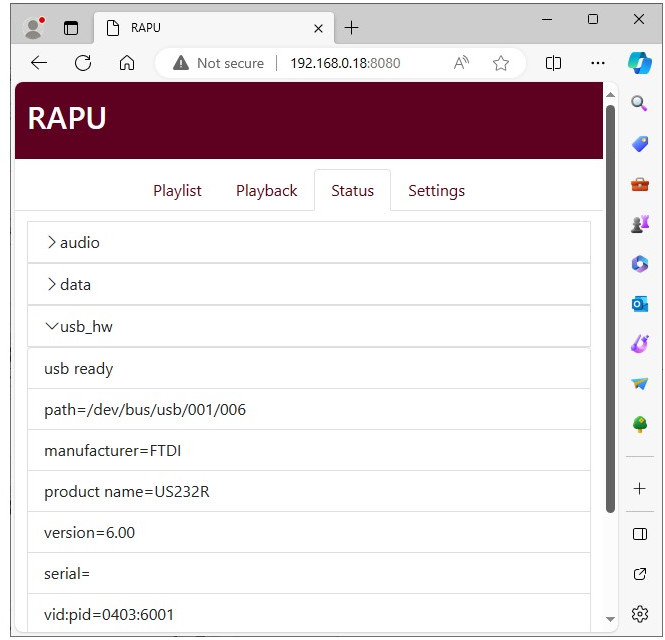665x640 pixels.
Task: Open the Tools briefcase sidebar icon
Action: tap(640, 184)
